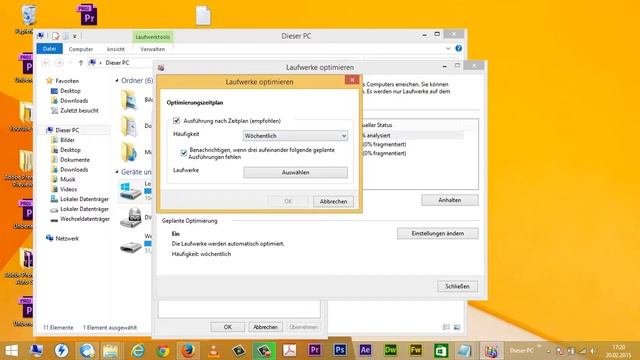The image size is (640, 360).
Task: Open Premiere Pro from the taskbar
Action: click(315, 351)
